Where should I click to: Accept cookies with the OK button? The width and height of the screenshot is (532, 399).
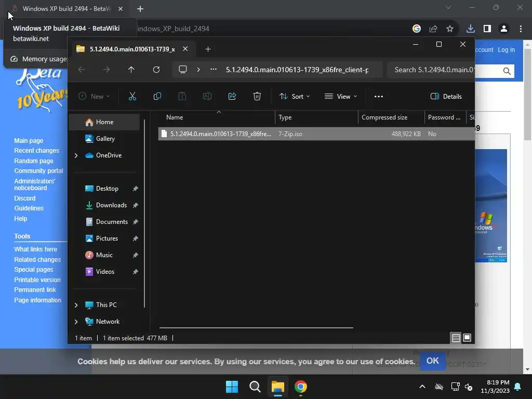click(433, 361)
